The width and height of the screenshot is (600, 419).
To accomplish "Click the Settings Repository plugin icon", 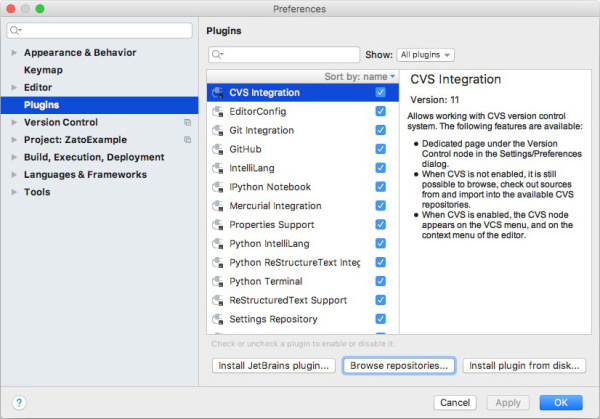I will pyautogui.click(x=218, y=319).
